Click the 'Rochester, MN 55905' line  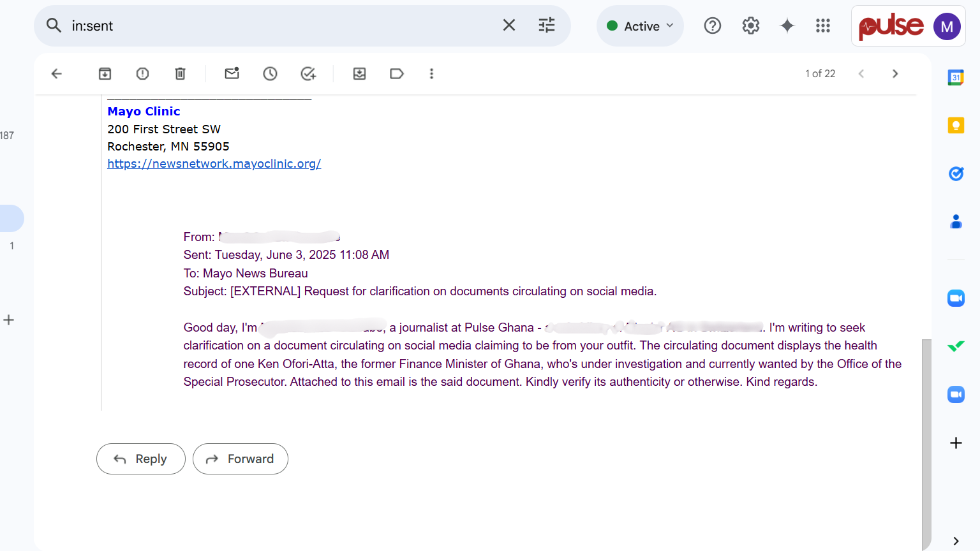tap(168, 147)
